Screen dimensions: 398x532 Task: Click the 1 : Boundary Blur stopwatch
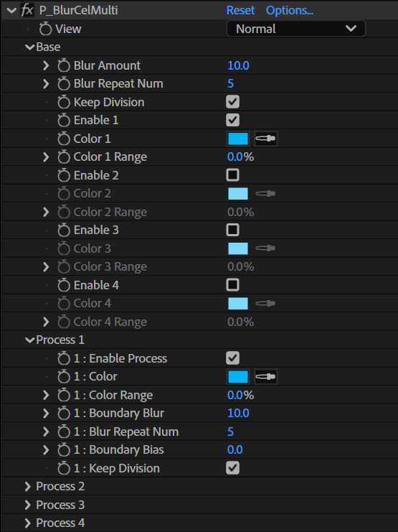[x=63, y=414]
